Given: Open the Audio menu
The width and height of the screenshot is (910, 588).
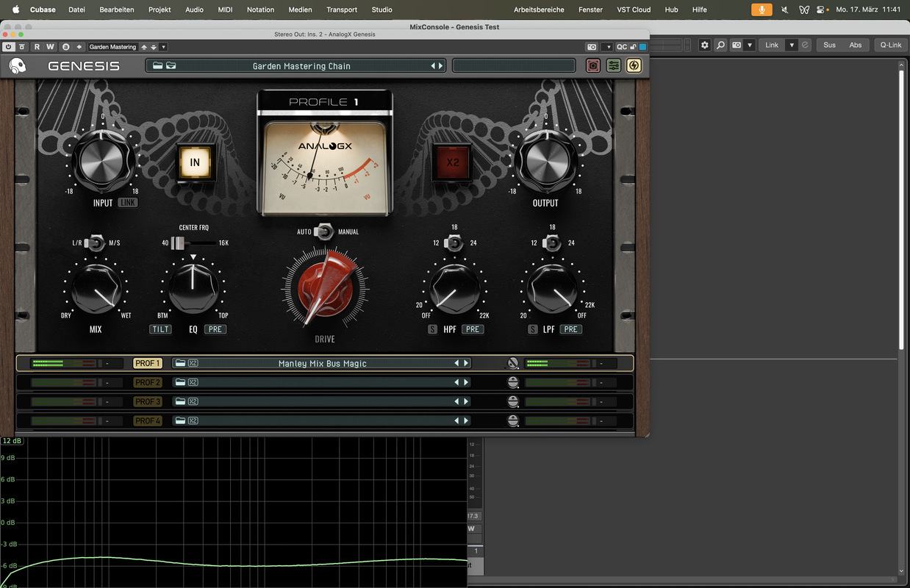Looking at the screenshot, I should (x=194, y=10).
